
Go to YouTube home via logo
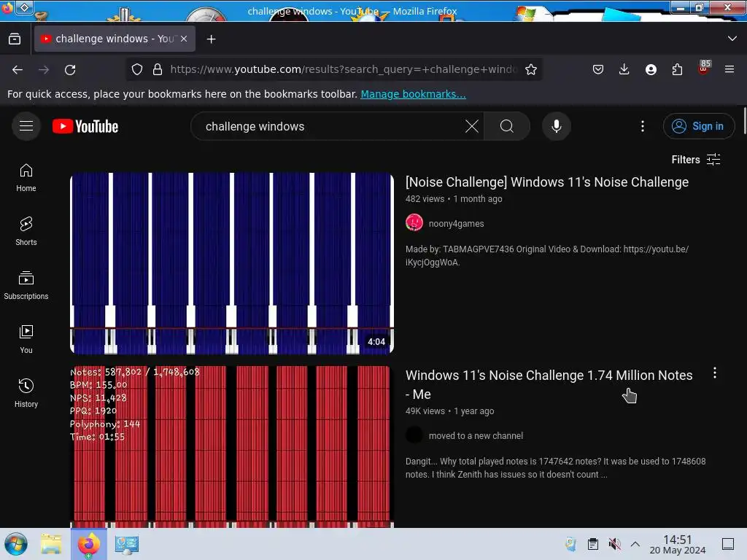click(x=85, y=126)
